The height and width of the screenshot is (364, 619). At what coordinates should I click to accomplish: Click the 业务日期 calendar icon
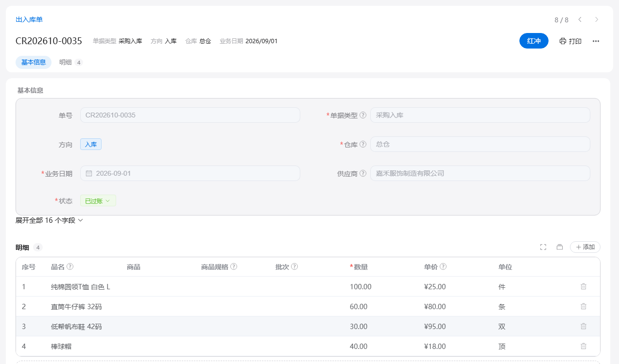point(89,173)
